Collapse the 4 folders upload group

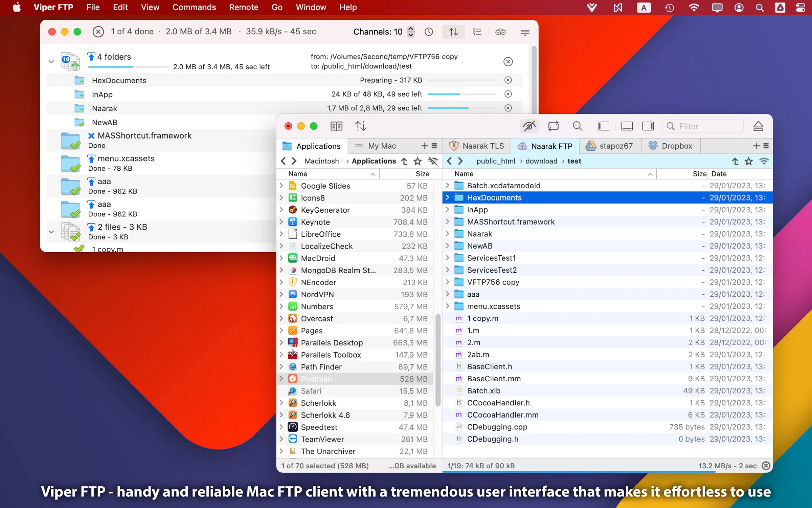coord(51,62)
